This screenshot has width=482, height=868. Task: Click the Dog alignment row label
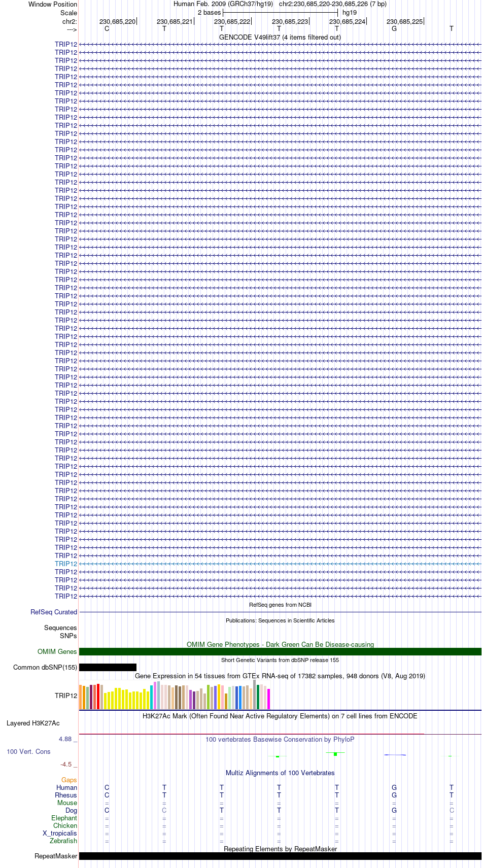pyautogui.click(x=71, y=811)
